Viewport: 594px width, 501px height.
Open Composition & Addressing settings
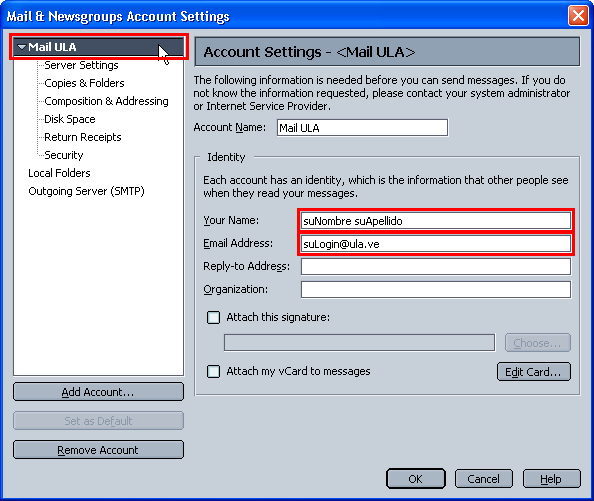coord(106,101)
